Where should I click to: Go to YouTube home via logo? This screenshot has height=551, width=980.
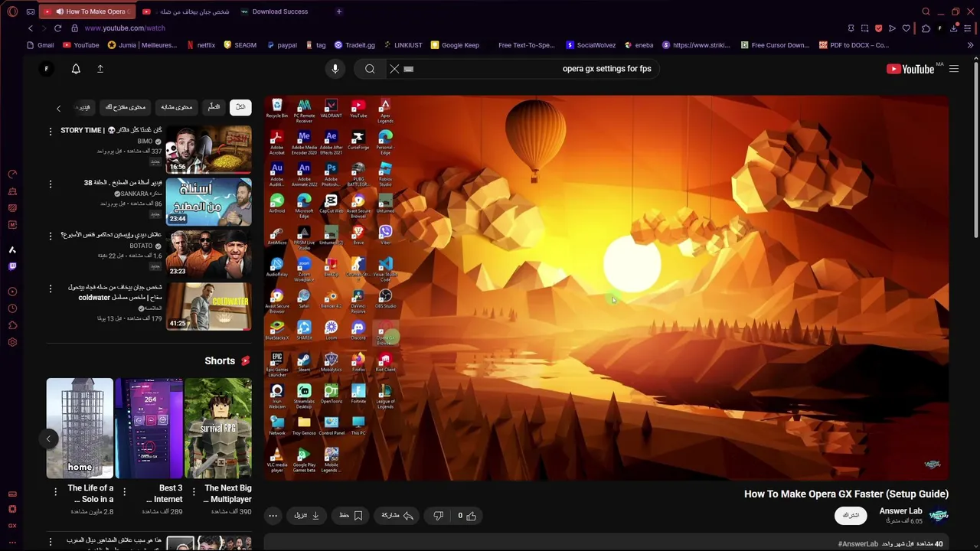tap(910, 69)
